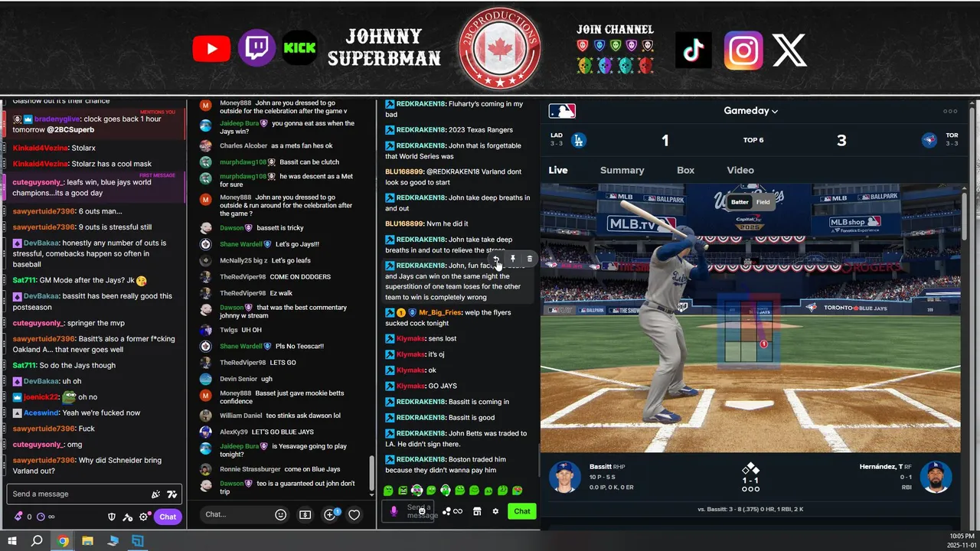Click the Instagram logo in the banner
The image size is (980, 551).
pyautogui.click(x=743, y=51)
